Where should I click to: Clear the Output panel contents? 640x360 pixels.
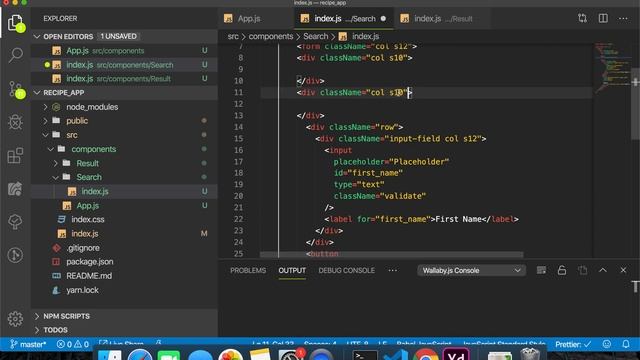(541, 270)
